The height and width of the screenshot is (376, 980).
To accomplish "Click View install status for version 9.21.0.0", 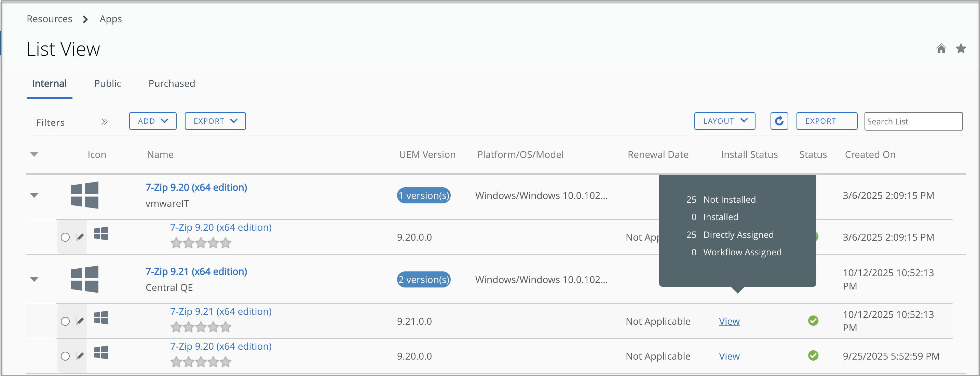I will (729, 321).
